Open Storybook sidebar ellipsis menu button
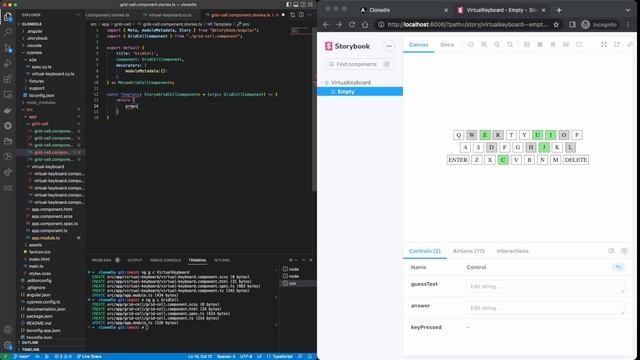640x360 pixels. (x=389, y=46)
